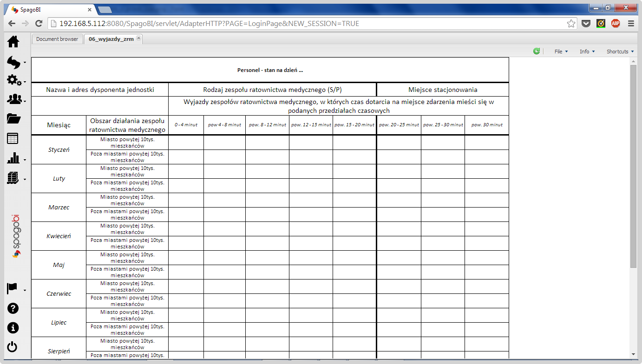
Task: Click the 'Czerwiec' month cell
Action: [x=59, y=294]
